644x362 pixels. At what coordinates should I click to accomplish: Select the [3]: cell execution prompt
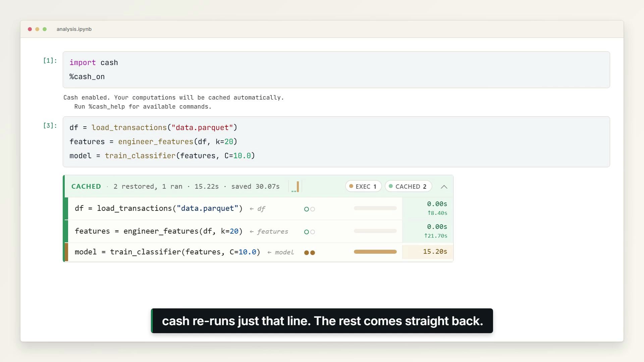50,126
